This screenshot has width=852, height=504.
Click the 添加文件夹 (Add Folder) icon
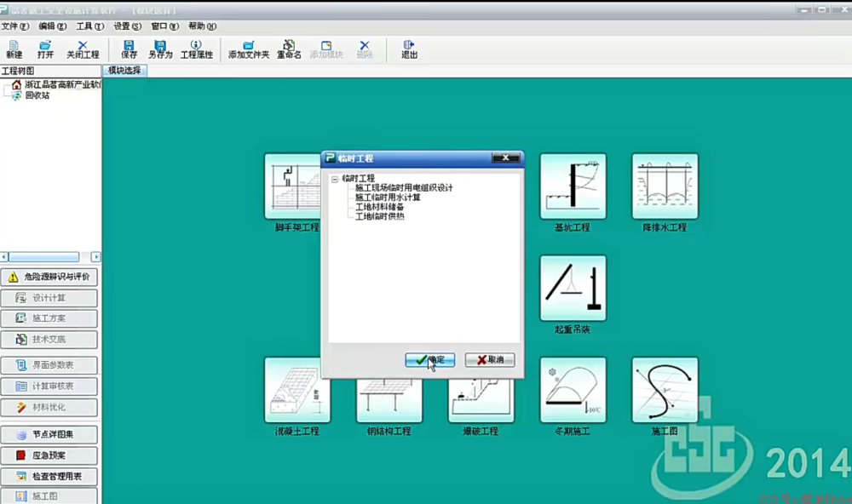[x=248, y=49]
